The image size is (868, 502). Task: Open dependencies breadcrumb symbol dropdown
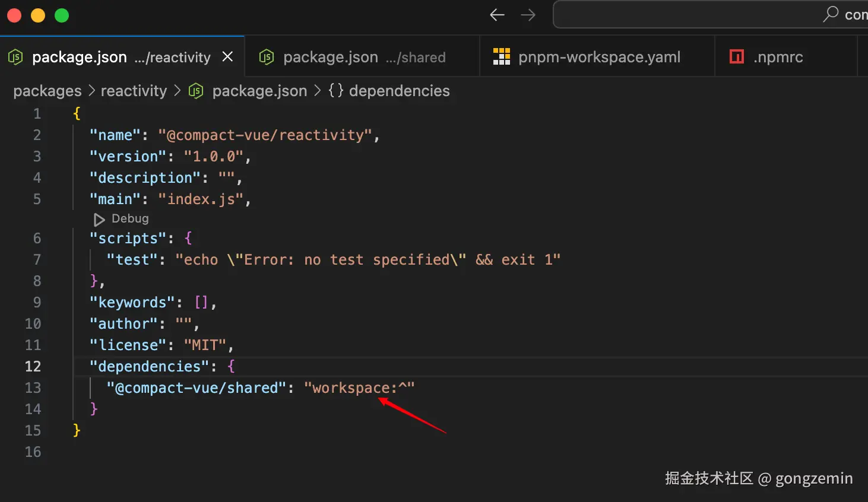399,91
